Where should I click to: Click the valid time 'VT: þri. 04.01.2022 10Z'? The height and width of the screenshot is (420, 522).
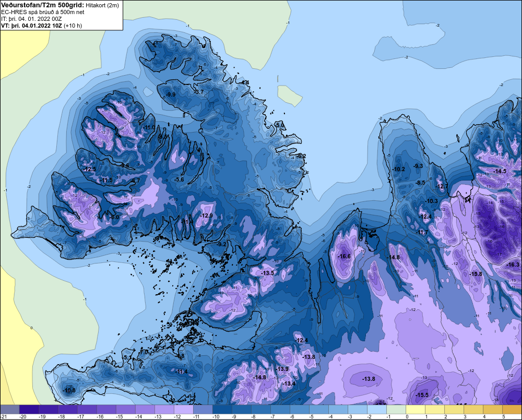pyautogui.click(x=31, y=25)
